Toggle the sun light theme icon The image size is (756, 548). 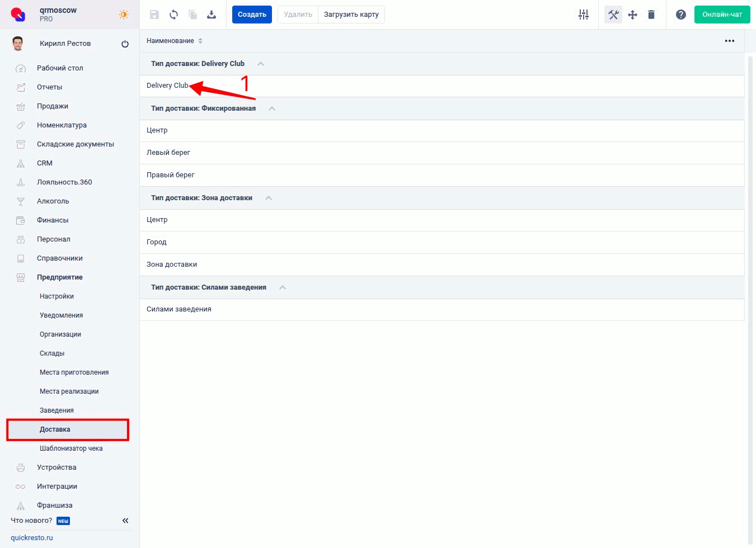124,15
